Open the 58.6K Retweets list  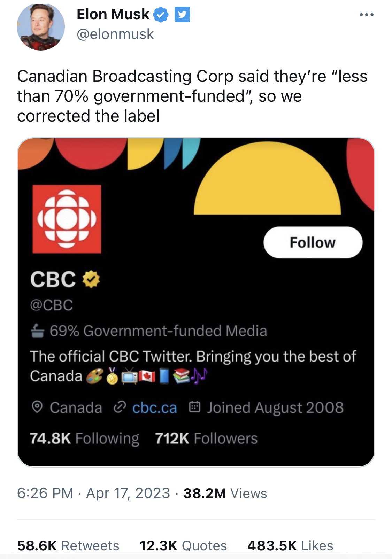click(x=68, y=545)
